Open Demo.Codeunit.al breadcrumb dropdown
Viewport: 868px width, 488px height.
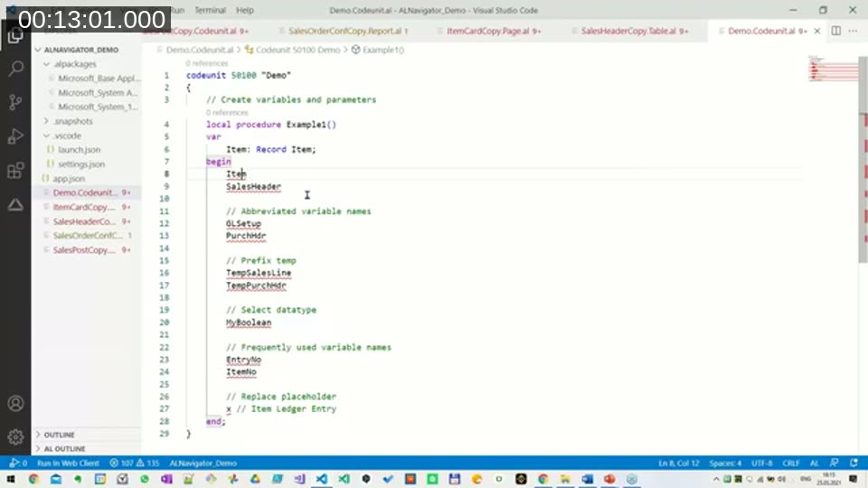coord(199,50)
